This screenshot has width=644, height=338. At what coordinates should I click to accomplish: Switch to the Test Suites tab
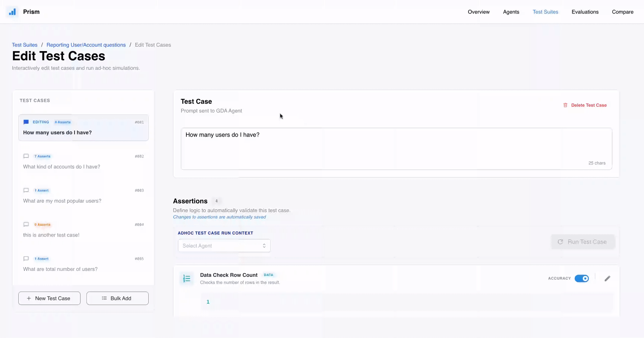click(x=546, y=12)
